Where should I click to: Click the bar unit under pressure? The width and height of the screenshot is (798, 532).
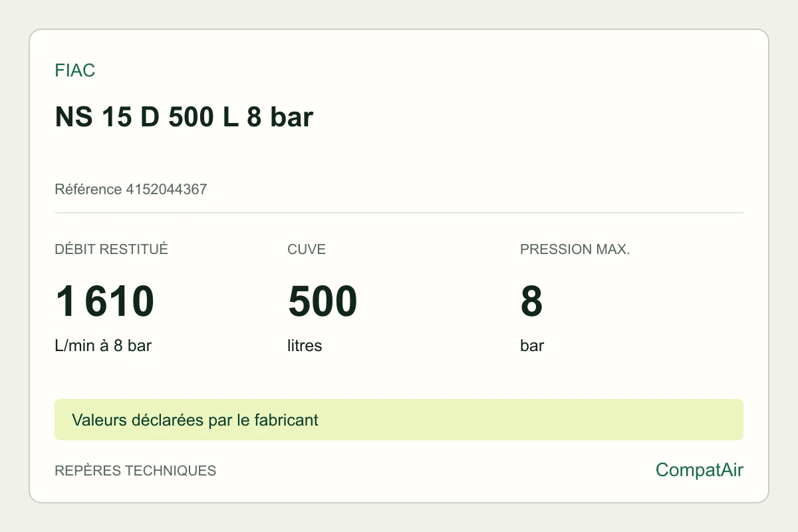(x=532, y=346)
